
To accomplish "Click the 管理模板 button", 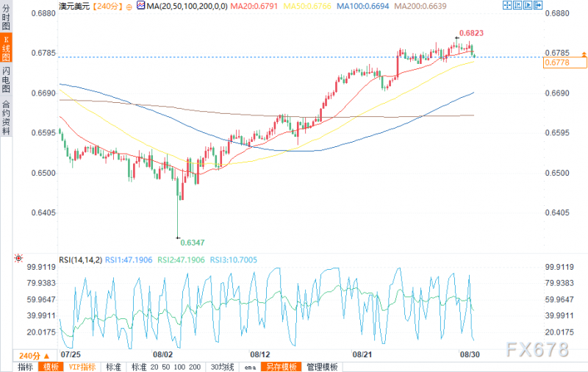I will (x=322, y=367).
